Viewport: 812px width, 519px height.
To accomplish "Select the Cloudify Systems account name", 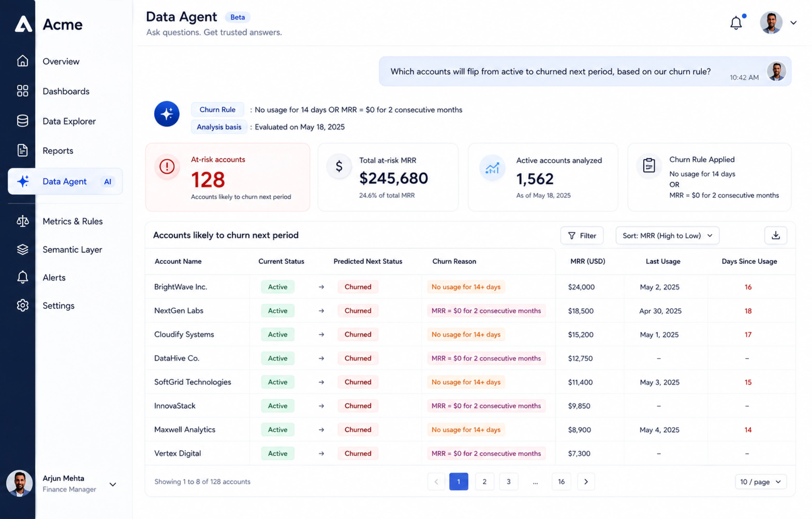I will coord(184,334).
